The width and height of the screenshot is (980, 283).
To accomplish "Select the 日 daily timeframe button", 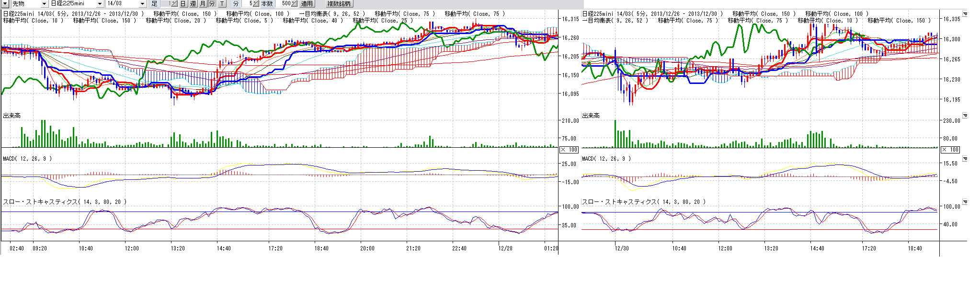I will 183,4.
